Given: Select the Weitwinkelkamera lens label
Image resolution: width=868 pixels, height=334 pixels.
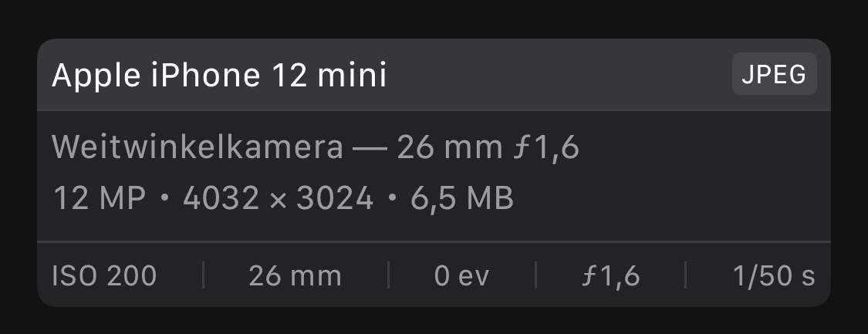Looking at the screenshot, I should (x=198, y=147).
